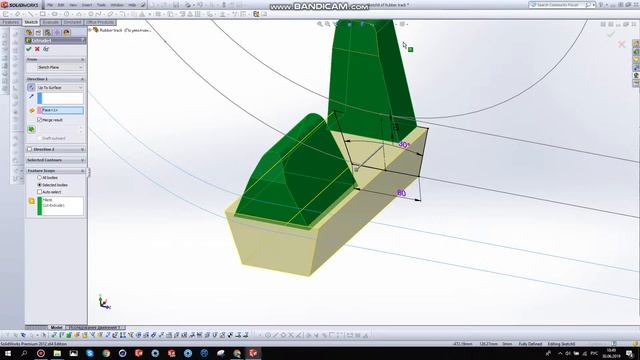This screenshot has height=360, width=640.
Task: Select the Line sketch tool
Action: pos(31,14)
